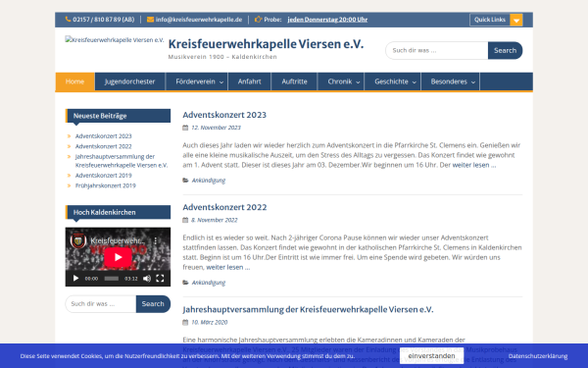Click the video progress bar
The height and width of the screenshot is (368, 588).
tap(112, 279)
